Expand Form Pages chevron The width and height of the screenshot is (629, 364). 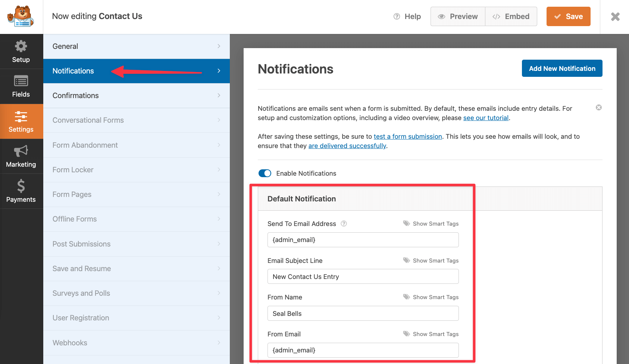219,194
